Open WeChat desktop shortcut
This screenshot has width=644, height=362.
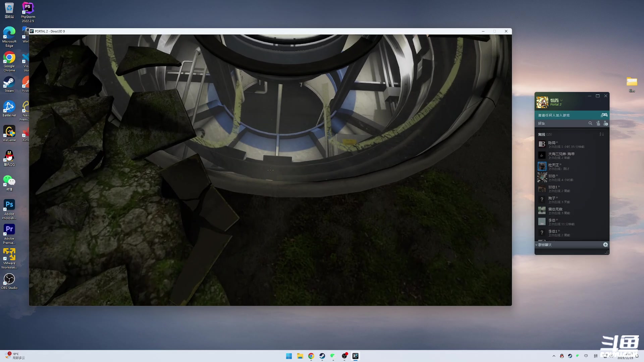tap(9, 183)
